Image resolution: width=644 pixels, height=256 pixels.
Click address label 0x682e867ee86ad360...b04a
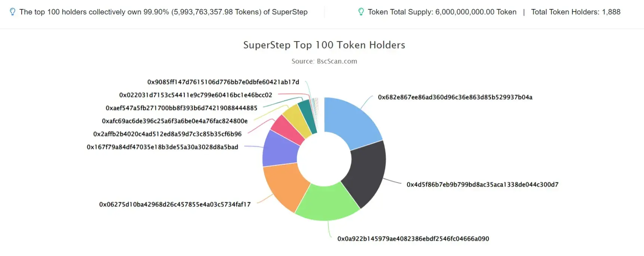pyautogui.click(x=455, y=97)
